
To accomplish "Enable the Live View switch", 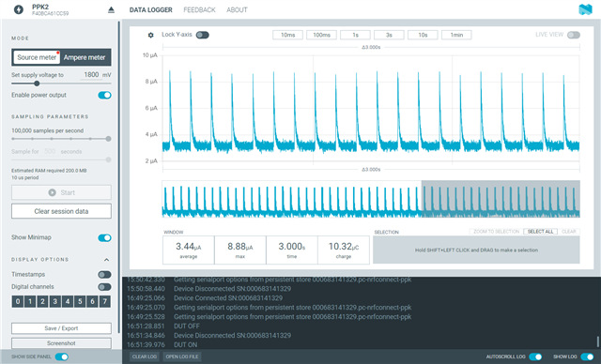I will pyautogui.click(x=574, y=35).
